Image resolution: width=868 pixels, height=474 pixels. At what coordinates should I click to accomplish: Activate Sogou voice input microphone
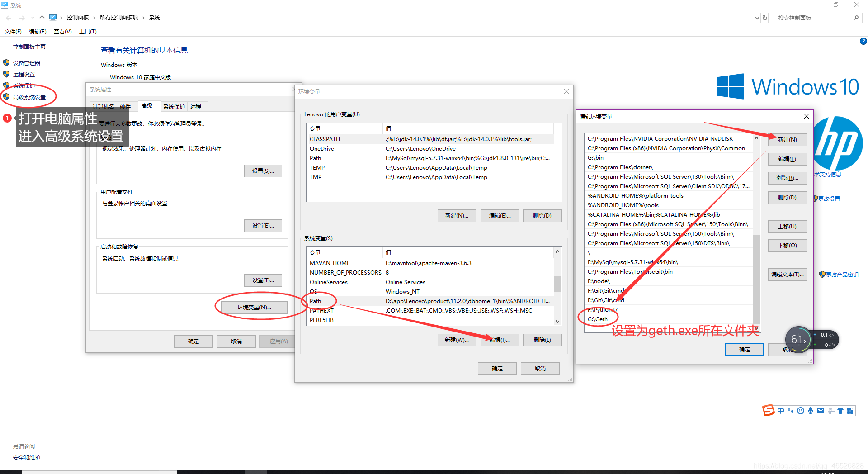(810, 411)
